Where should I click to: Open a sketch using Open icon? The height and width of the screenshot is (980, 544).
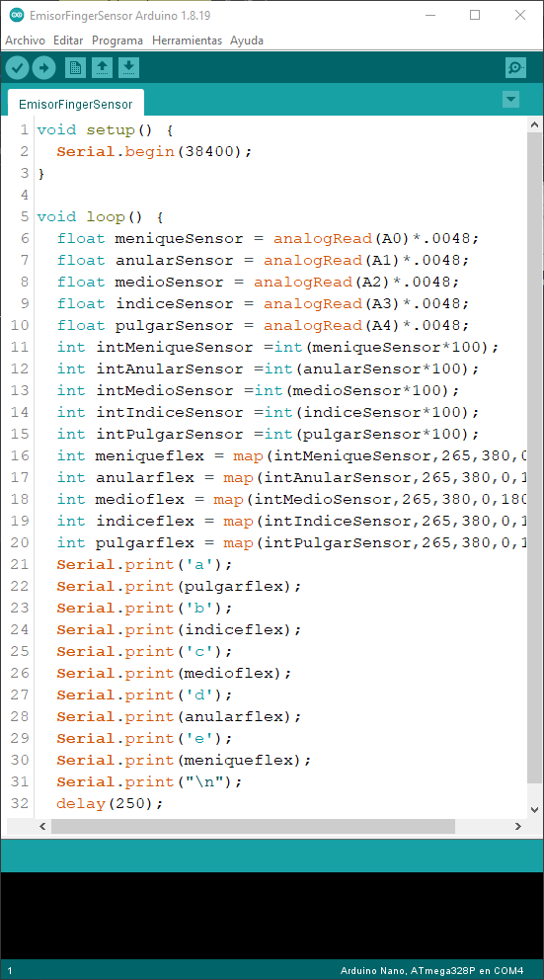[x=102, y=67]
